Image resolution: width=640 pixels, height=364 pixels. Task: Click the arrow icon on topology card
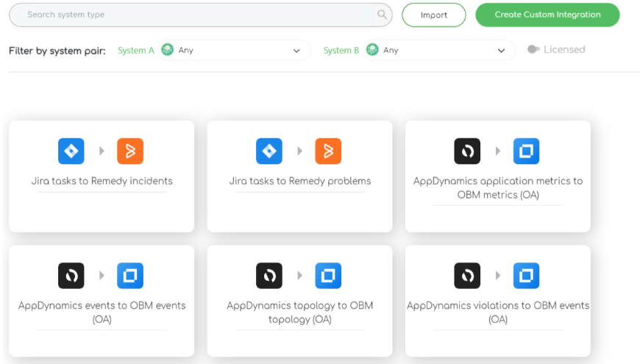point(299,276)
